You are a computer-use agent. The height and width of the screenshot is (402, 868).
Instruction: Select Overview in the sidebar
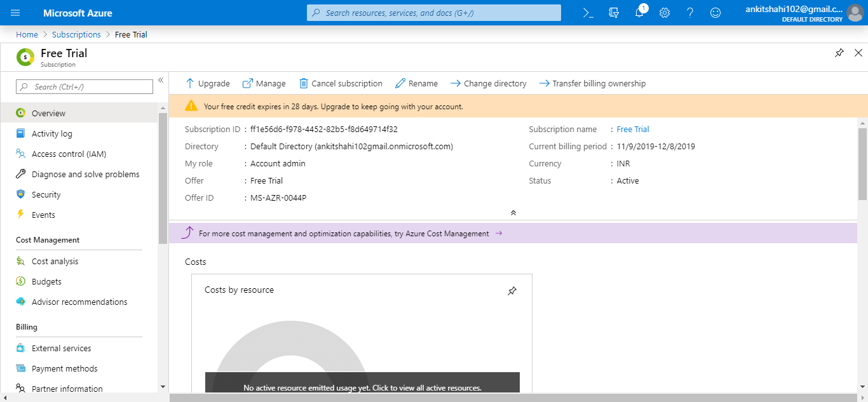tap(48, 113)
